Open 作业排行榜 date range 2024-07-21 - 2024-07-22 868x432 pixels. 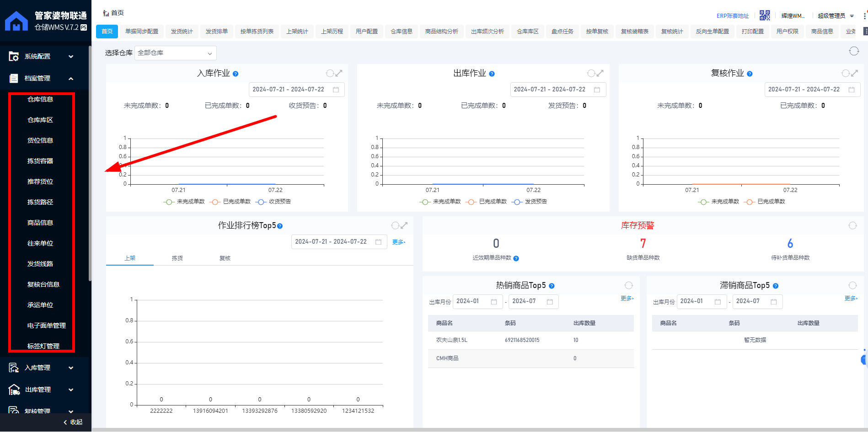point(339,242)
